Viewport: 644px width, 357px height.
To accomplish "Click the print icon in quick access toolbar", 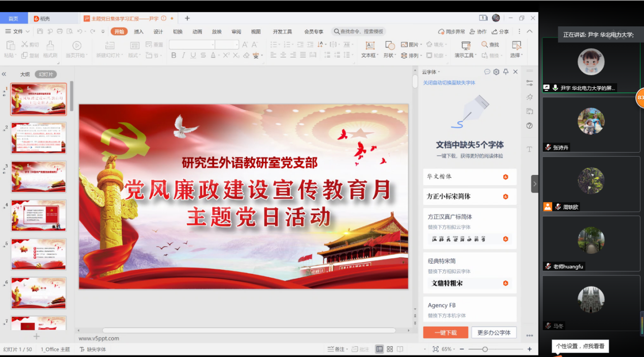I will [60, 31].
